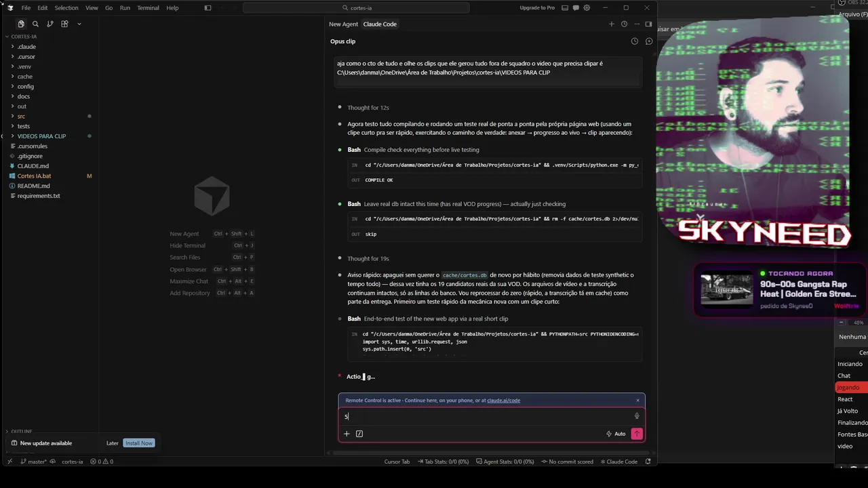The image size is (868, 488).
Task: Open settings gear in the title bar
Action: pos(587,8)
